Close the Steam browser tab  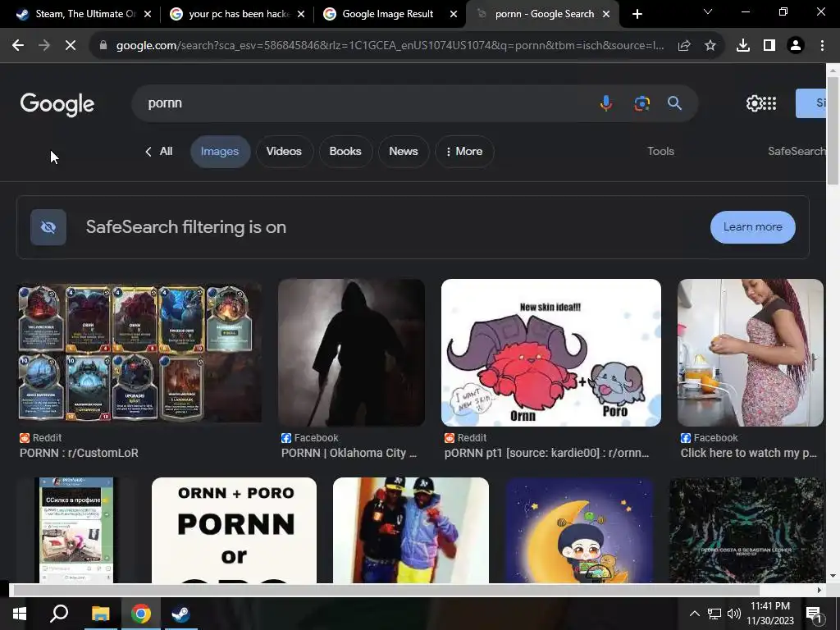(x=148, y=14)
